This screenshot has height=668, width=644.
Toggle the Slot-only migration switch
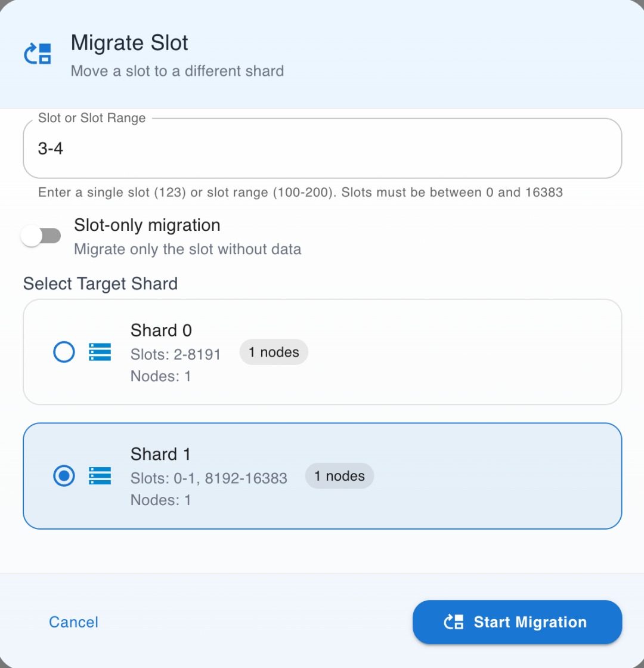click(41, 236)
